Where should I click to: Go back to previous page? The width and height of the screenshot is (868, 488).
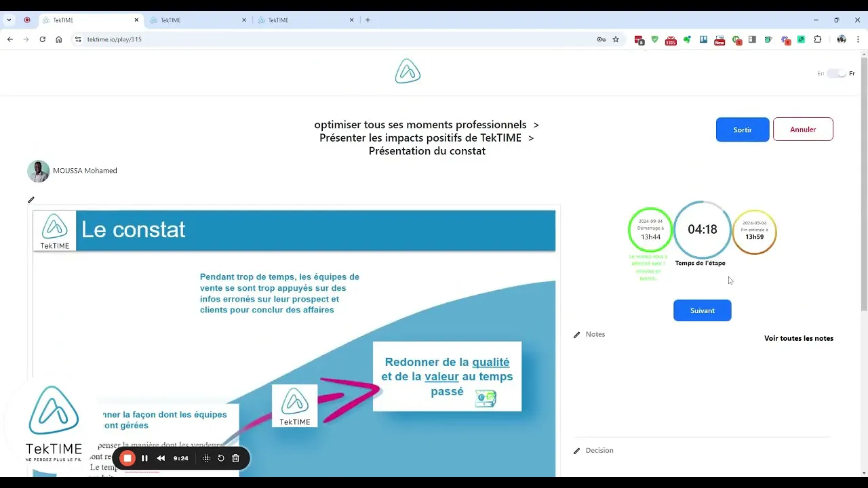(10, 39)
